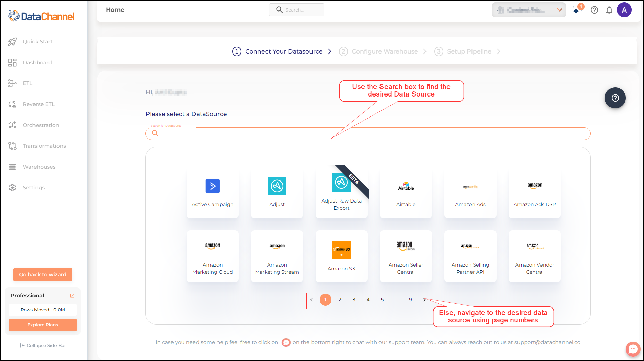Click the Home page title

115,10
